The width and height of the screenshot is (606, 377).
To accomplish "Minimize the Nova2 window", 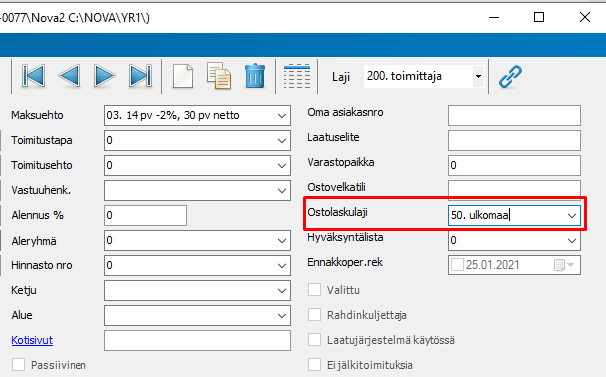I will 494,17.
